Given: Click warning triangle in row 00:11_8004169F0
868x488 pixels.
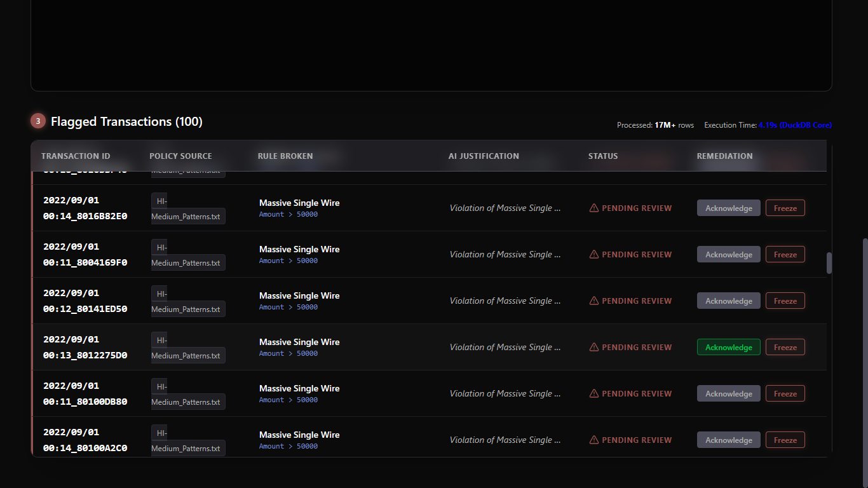Looking at the screenshot, I should 594,254.
